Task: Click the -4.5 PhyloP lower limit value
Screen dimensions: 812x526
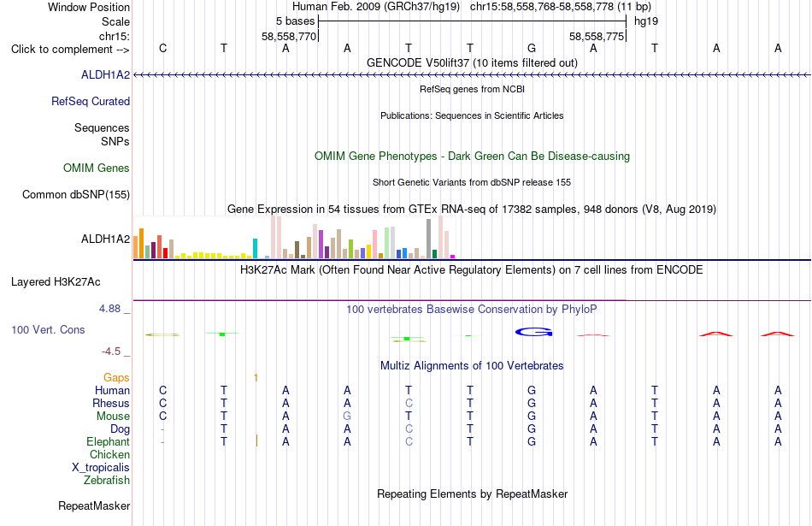Action: tap(111, 352)
